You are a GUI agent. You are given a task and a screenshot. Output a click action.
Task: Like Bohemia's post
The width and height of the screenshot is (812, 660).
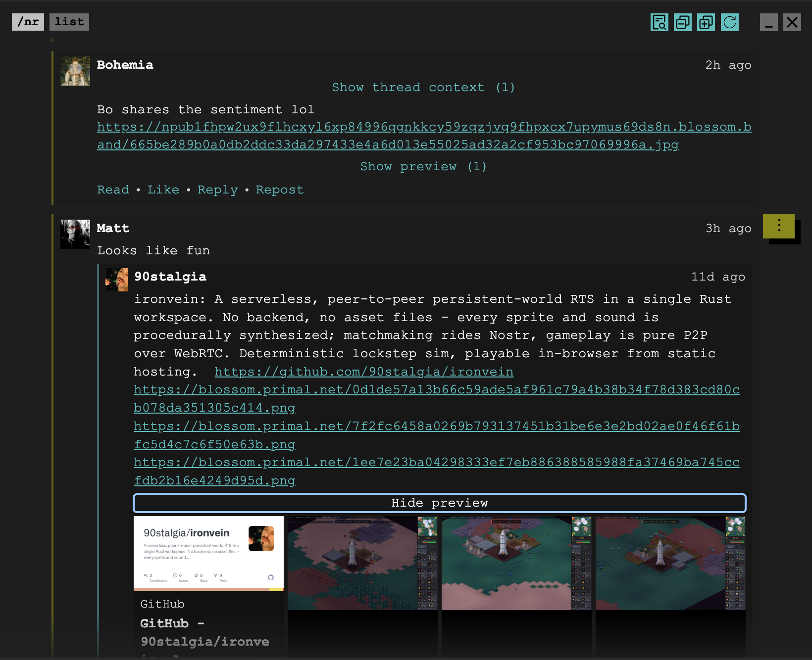163,190
